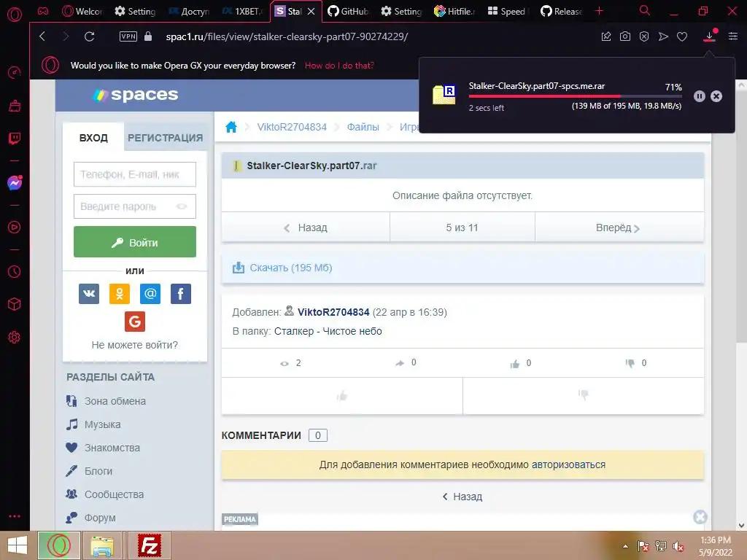Switch to the GitHub tab
Screen dimensions: 747x560
point(349,11)
